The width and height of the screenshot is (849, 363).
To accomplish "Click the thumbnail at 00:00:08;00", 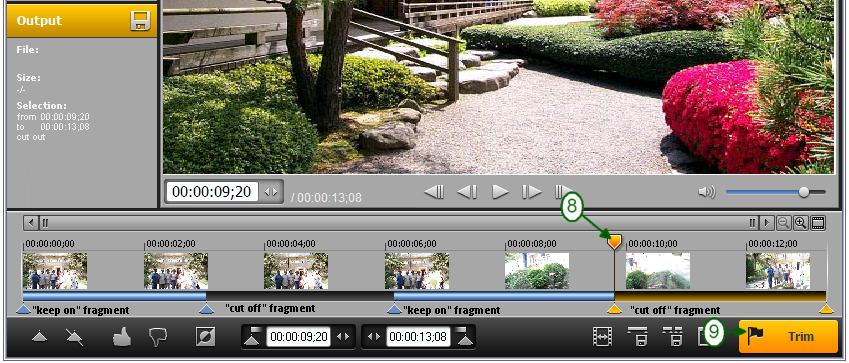I will point(537,271).
